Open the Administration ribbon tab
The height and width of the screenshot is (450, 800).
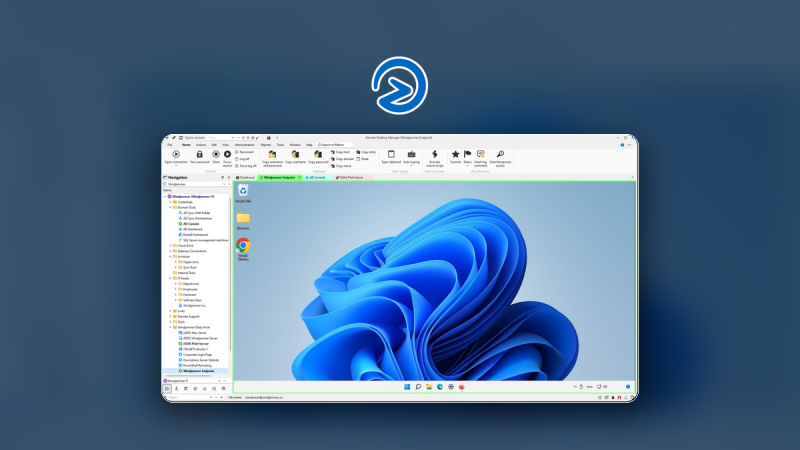click(244, 145)
